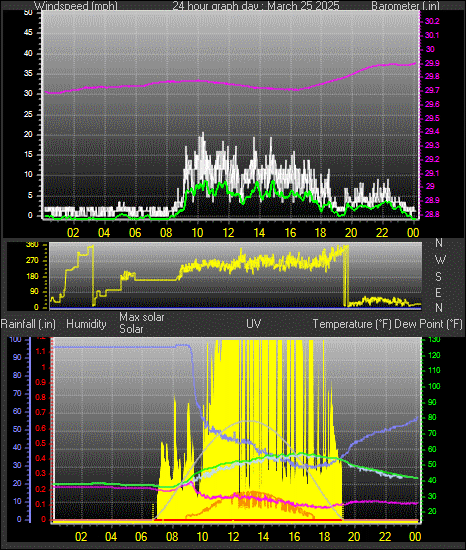Click the blue 60 mark on humidity scale

pos(17,411)
